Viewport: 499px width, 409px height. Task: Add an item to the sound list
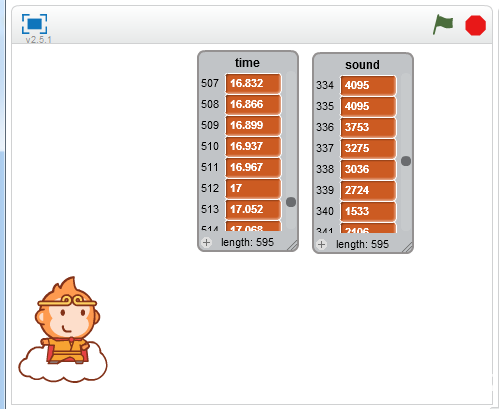click(x=321, y=244)
